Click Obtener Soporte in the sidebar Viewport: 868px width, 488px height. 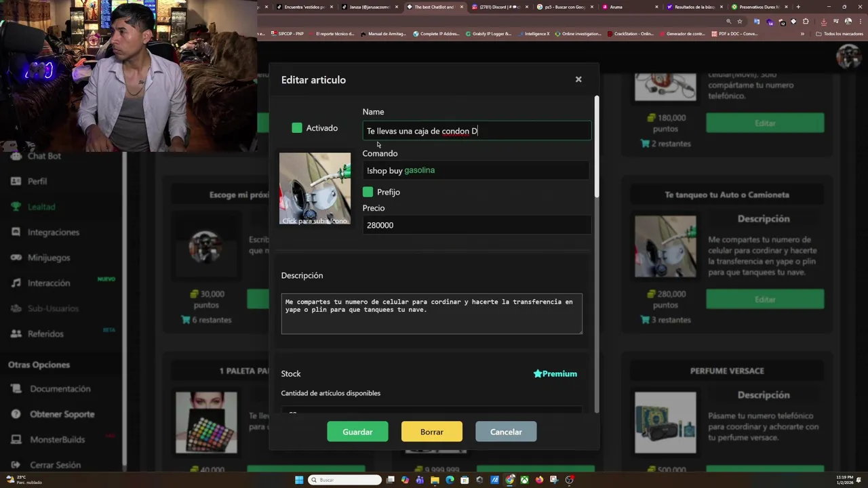[x=62, y=414]
